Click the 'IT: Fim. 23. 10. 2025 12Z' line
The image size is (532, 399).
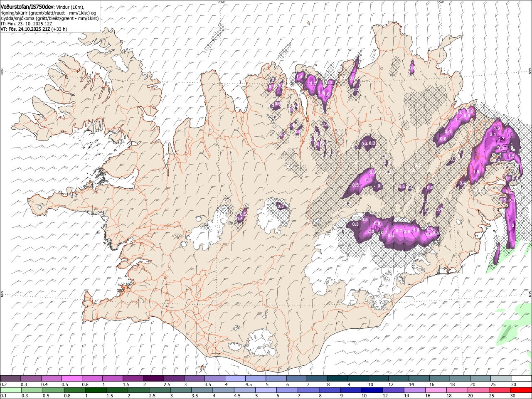coord(26,24)
